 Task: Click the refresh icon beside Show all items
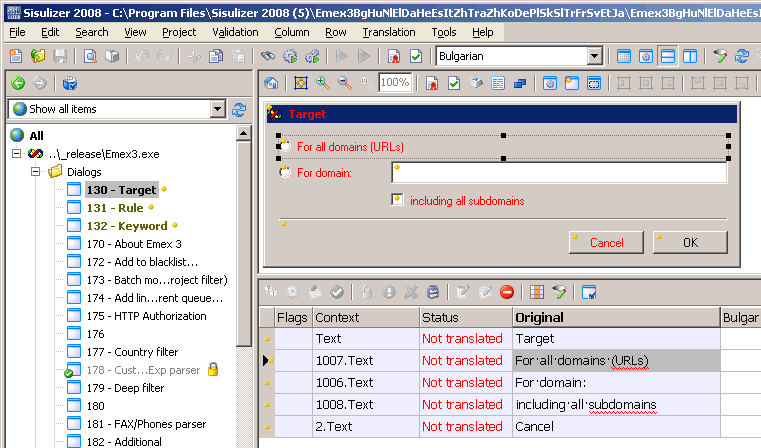click(239, 110)
